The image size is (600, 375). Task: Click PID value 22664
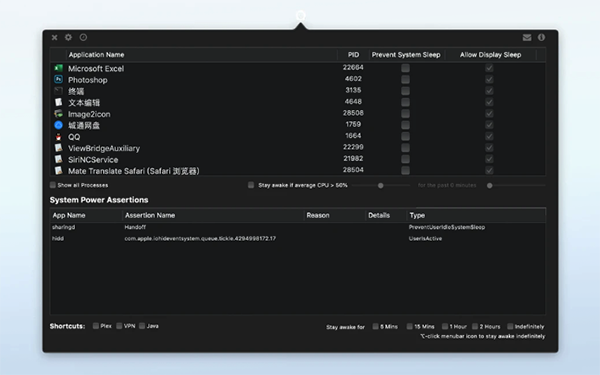pos(353,67)
